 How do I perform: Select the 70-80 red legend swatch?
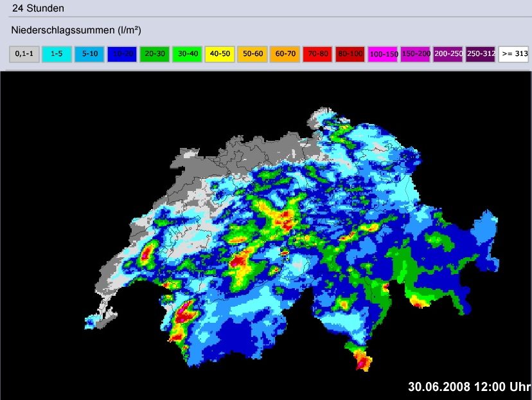317,54
